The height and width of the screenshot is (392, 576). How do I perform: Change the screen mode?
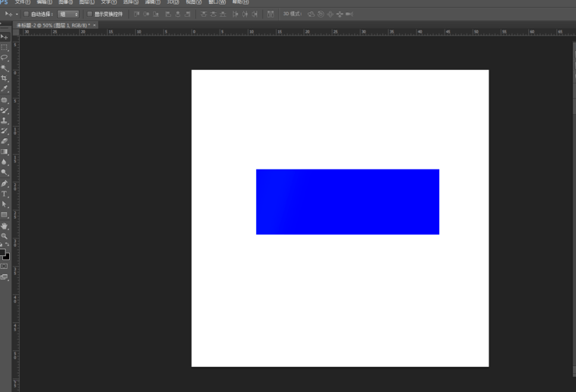[x=4, y=277]
